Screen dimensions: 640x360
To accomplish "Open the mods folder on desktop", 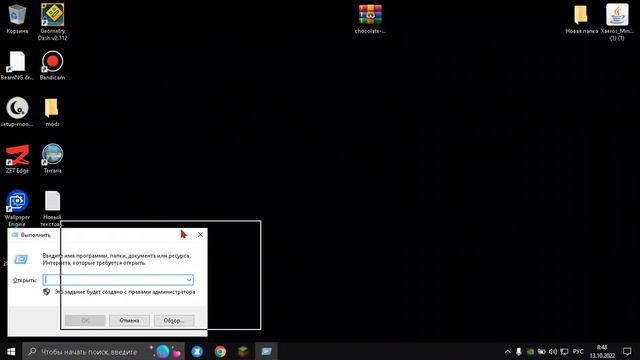I will coord(52,112).
